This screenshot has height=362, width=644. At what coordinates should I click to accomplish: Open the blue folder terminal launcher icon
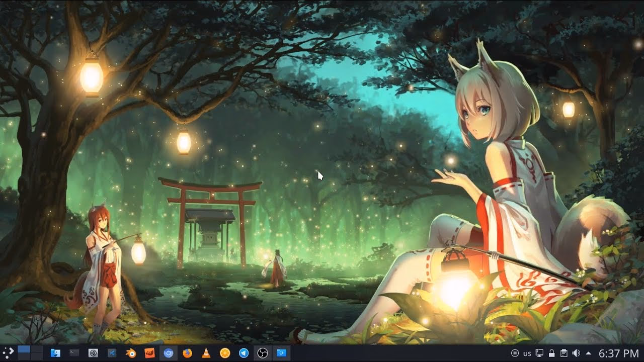(x=281, y=353)
